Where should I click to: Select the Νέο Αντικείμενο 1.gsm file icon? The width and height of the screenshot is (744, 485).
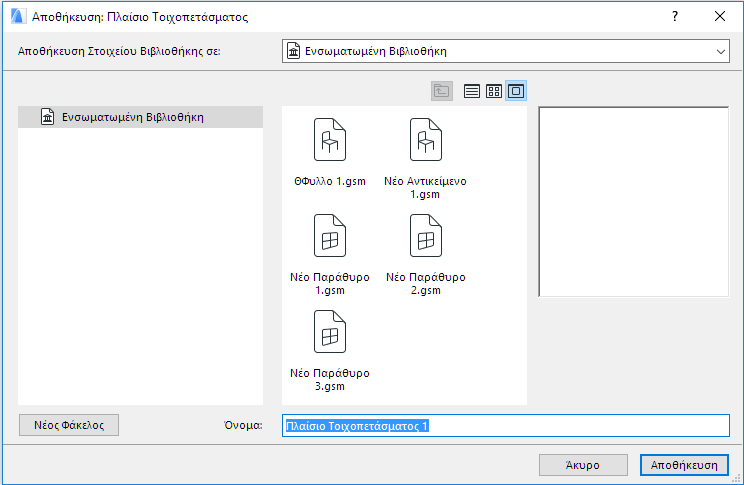[x=426, y=140]
